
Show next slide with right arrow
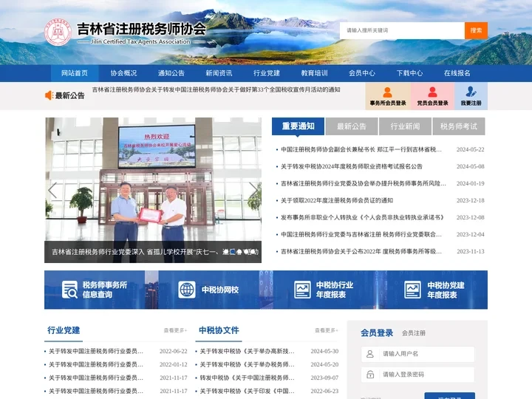click(x=253, y=190)
